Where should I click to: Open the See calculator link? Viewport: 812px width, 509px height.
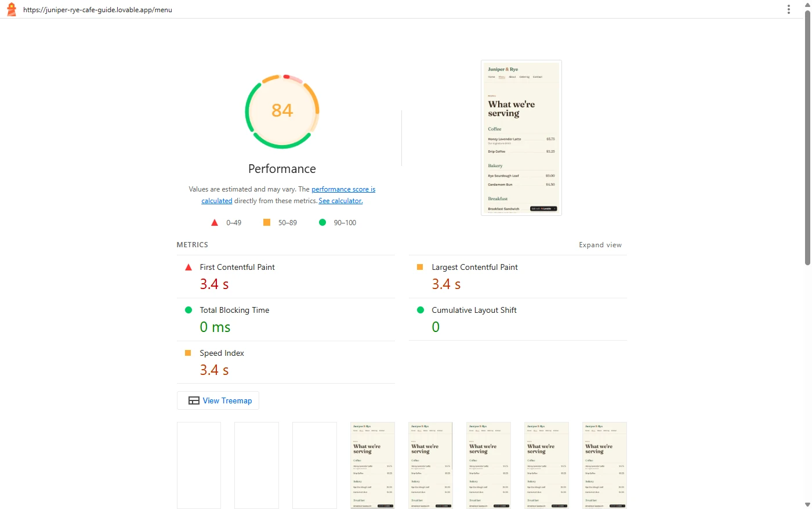click(x=340, y=201)
